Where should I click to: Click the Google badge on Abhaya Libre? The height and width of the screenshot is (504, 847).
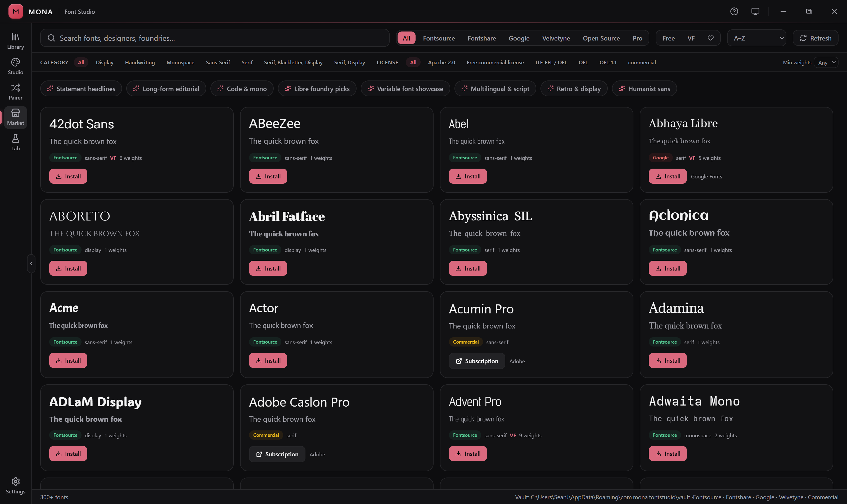660,157
